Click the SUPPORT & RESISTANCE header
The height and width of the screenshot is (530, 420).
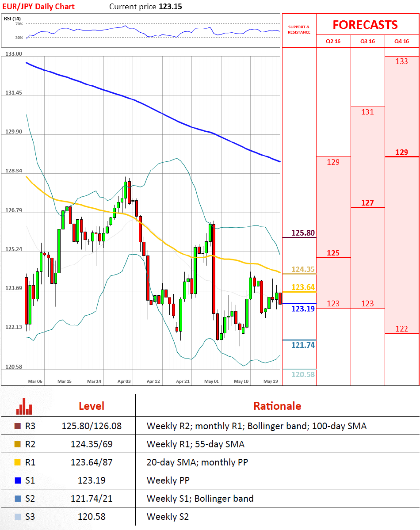299,30
